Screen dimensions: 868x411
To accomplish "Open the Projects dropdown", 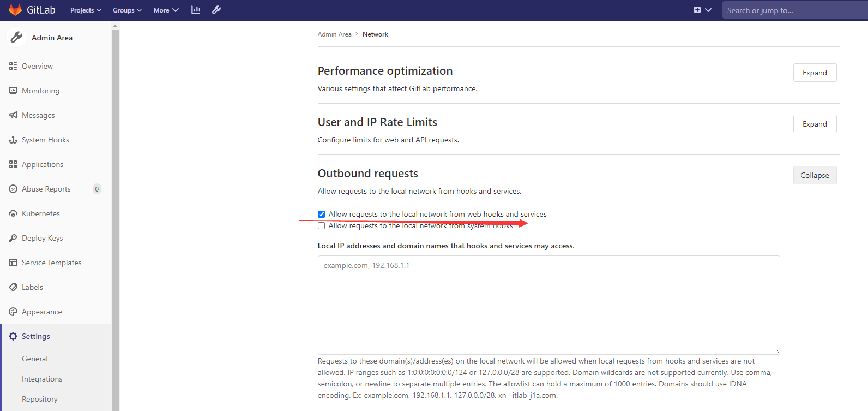I will (86, 10).
